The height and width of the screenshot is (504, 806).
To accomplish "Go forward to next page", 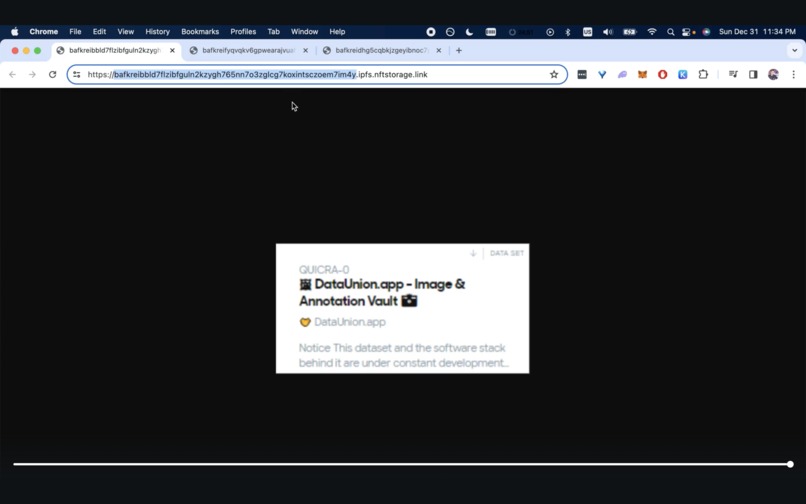I will point(32,75).
